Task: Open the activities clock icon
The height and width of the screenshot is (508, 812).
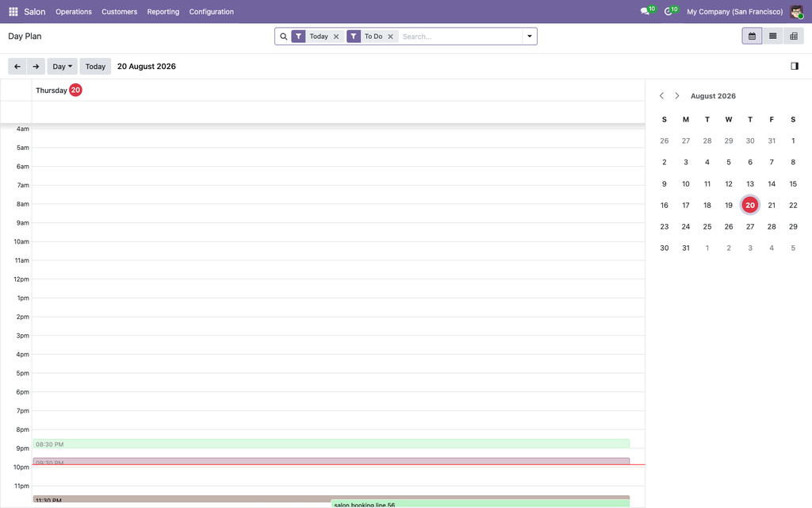Action: (668, 11)
